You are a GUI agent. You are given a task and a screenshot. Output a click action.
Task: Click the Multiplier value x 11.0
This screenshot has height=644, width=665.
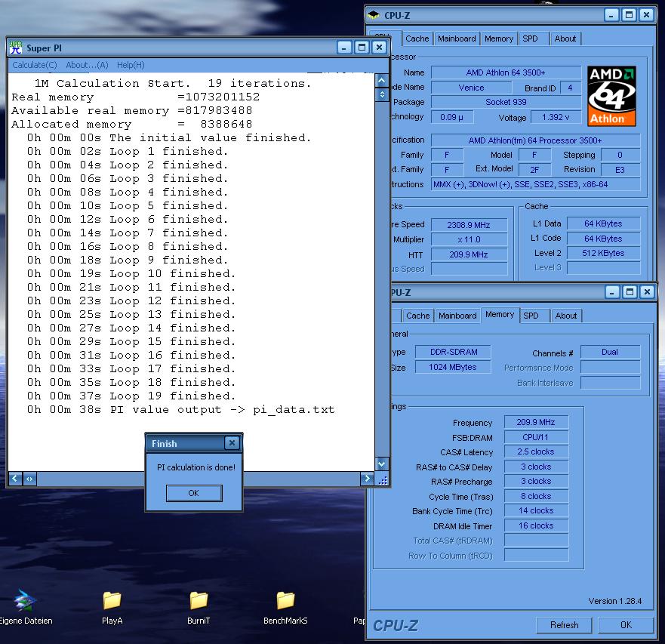pyautogui.click(x=469, y=239)
